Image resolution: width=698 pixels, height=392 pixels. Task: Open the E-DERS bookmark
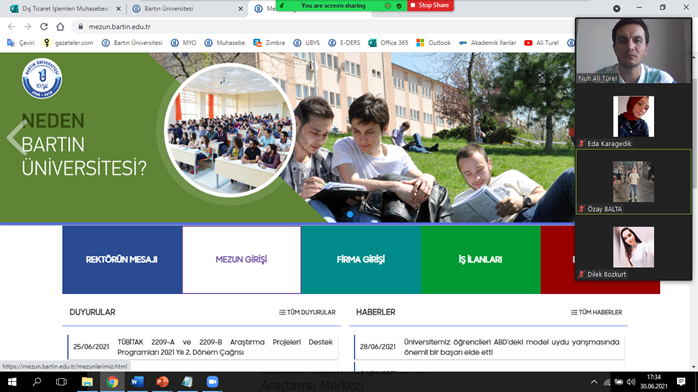(344, 43)
